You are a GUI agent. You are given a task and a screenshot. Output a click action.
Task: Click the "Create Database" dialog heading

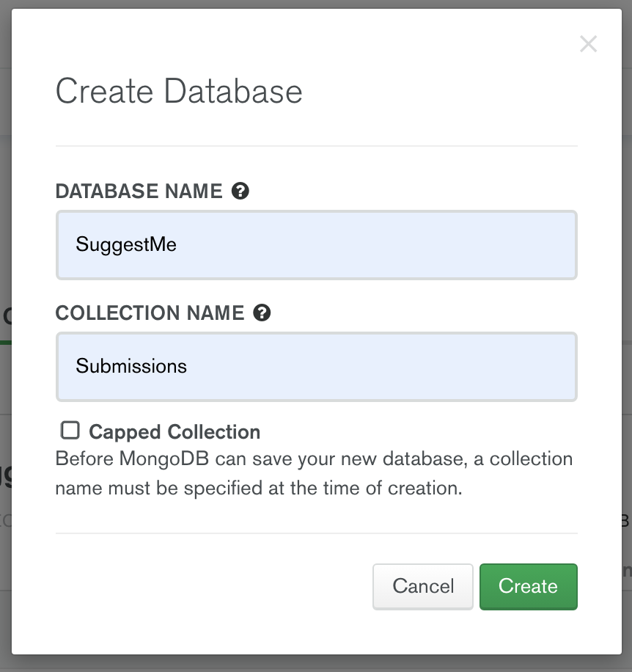179,92
